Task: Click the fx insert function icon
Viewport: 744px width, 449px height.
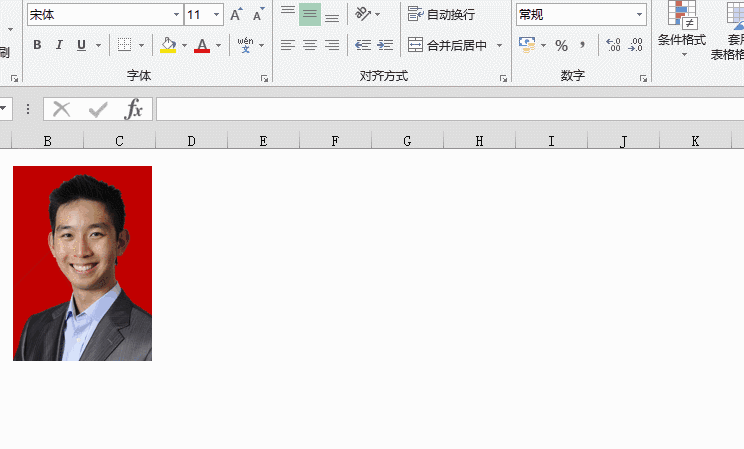Action: tap(134, 109)
